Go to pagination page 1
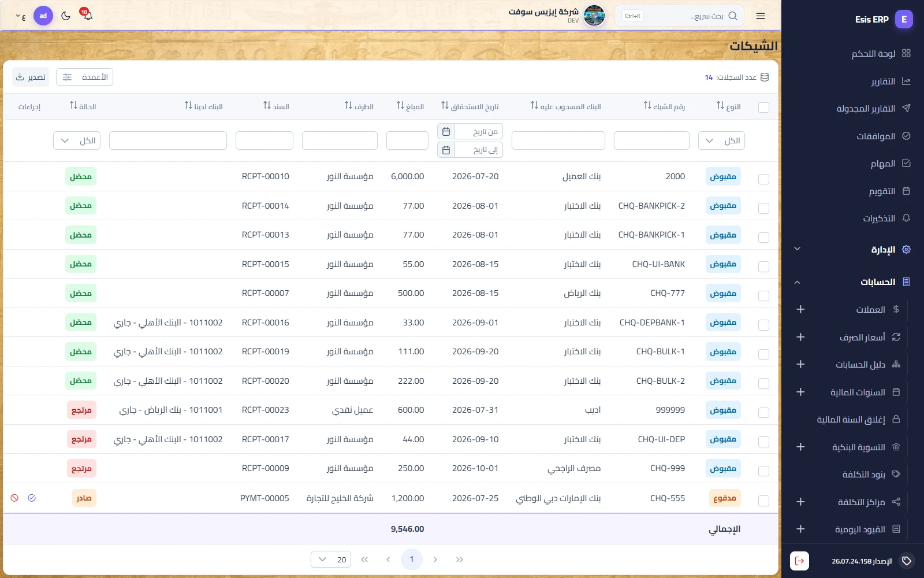This screenshot has height=578, width=924. click(412, 560)
